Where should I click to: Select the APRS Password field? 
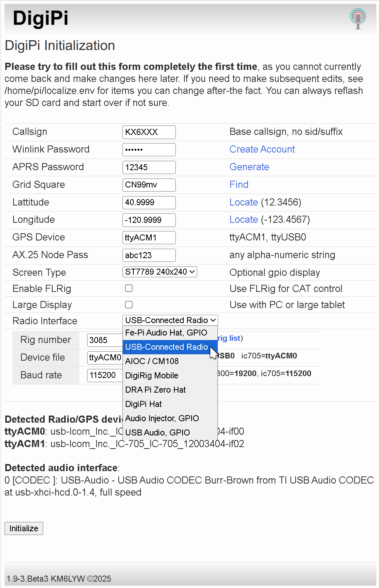pos(149,167)
